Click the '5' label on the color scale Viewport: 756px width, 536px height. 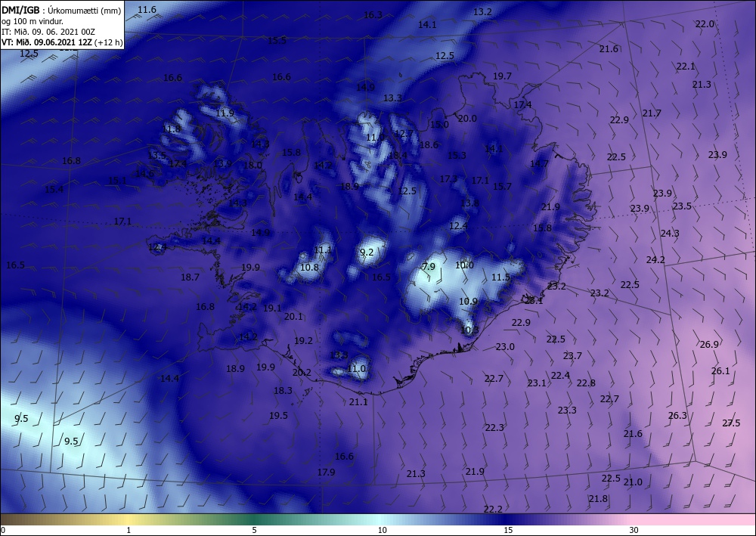coord(254,530)
